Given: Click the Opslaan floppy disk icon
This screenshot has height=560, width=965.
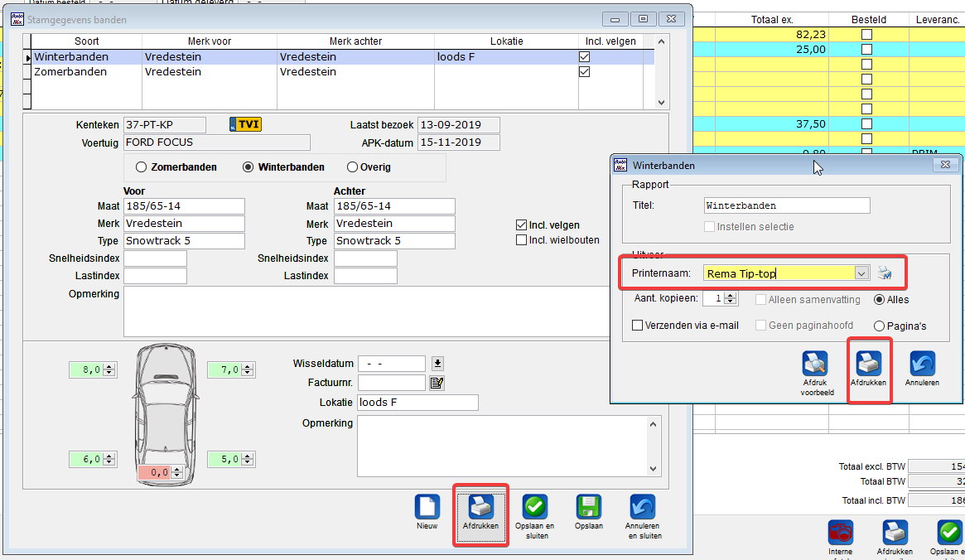Looking at the screenshot, I should click(588, 507).
